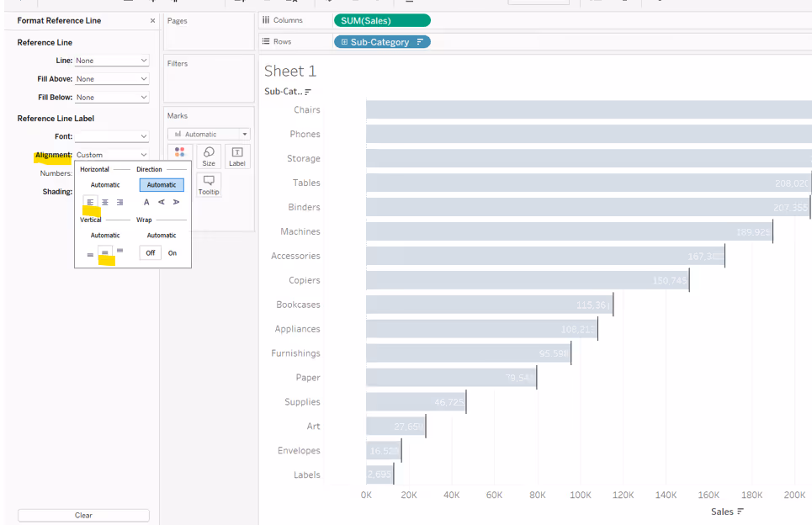This screenshot has height=525, width=812.
Task: Click the Columns shelf icon
Action: (x=266, y=19)
